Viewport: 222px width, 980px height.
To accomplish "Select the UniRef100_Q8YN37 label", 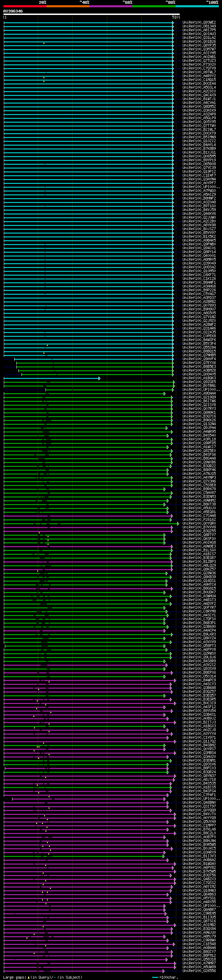I will coord(199,776).
